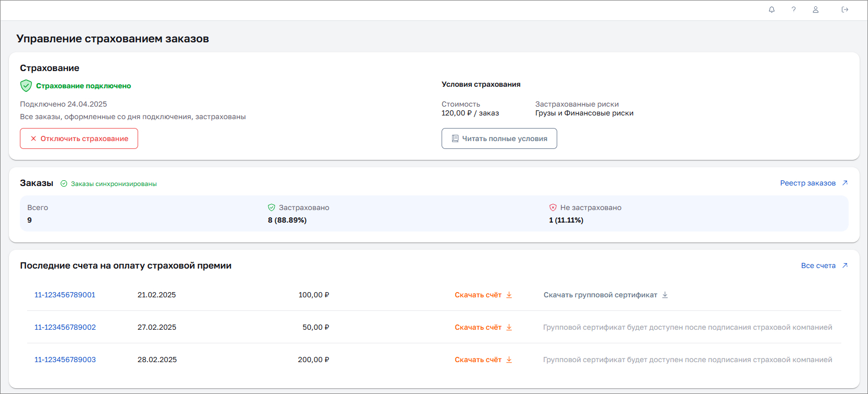The image size is (868, 394).
Task: Go to Все счета link
Action: (818, 265)
